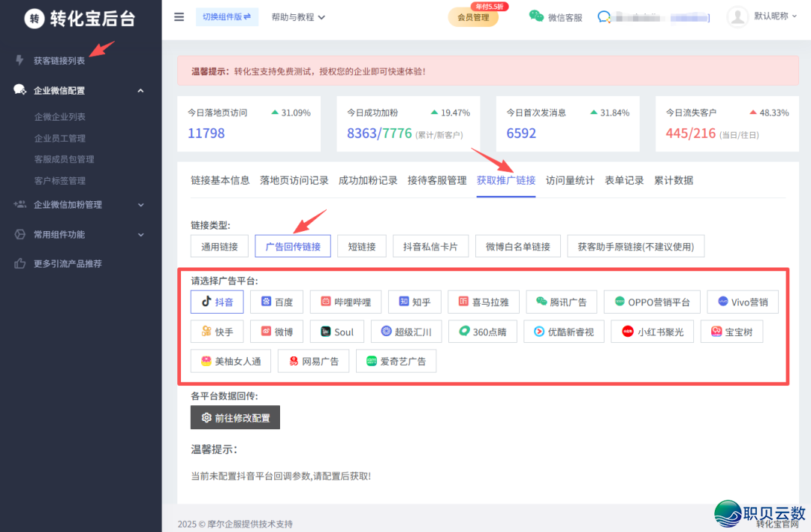Select the Soul platform
Viewport: 811px width, 532px height.
coord(336,331)
